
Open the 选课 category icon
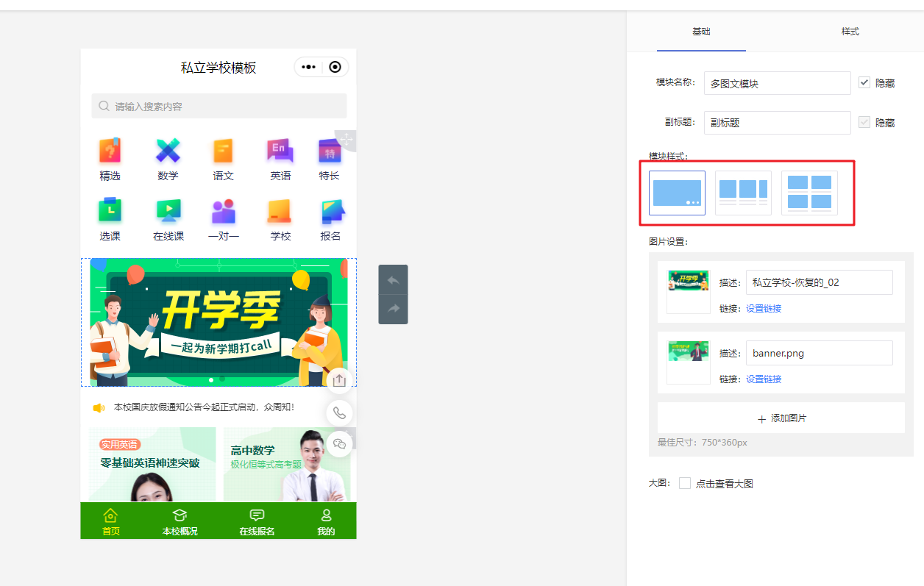click(110, 211)
